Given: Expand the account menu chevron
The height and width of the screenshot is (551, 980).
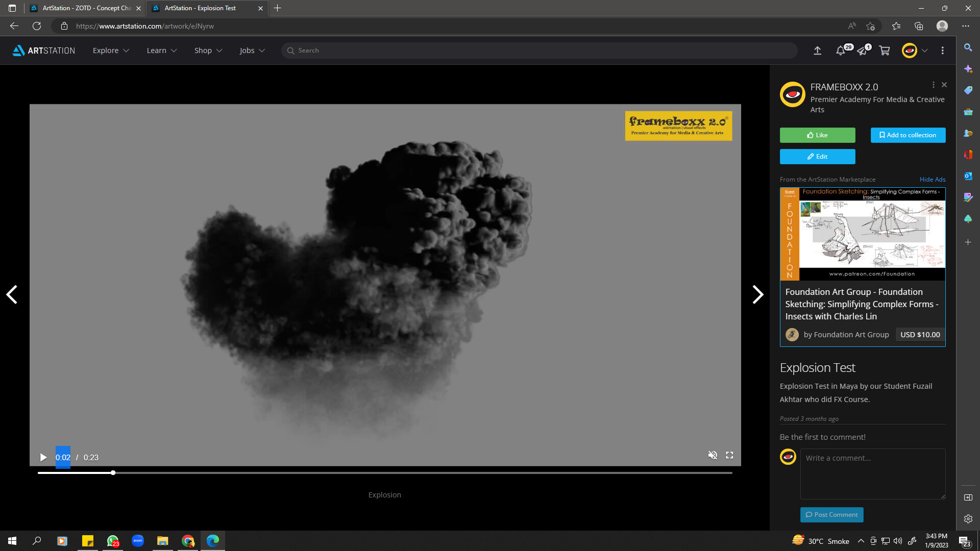Looking at the screenshot, I should [925, 51].
